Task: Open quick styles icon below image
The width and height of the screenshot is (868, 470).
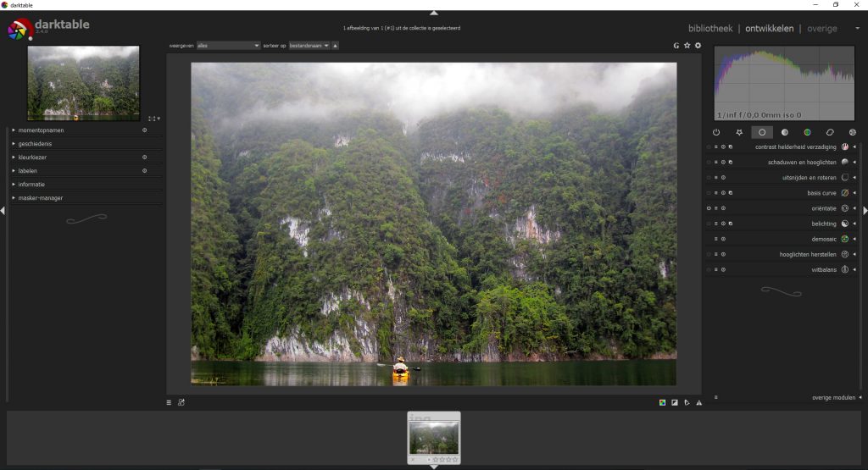Action: click(181, 402)
